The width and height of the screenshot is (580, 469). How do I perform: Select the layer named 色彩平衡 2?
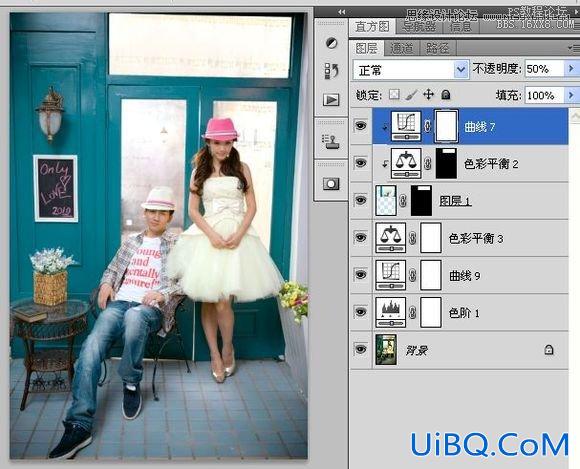[x=491, y=163]
